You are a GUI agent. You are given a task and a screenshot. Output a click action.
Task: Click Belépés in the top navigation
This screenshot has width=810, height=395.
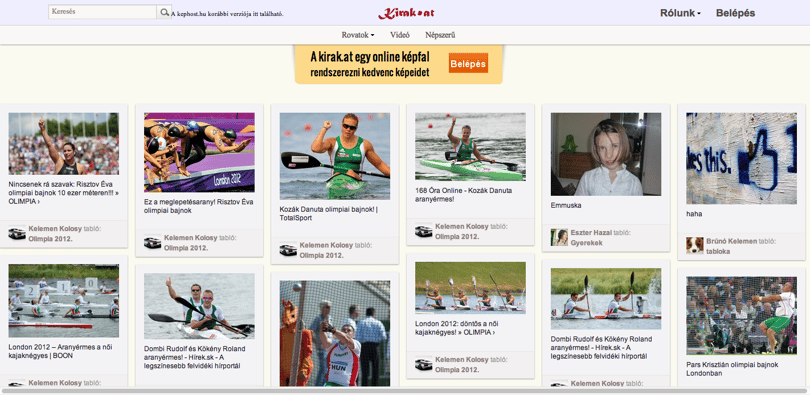coord(735,13)
